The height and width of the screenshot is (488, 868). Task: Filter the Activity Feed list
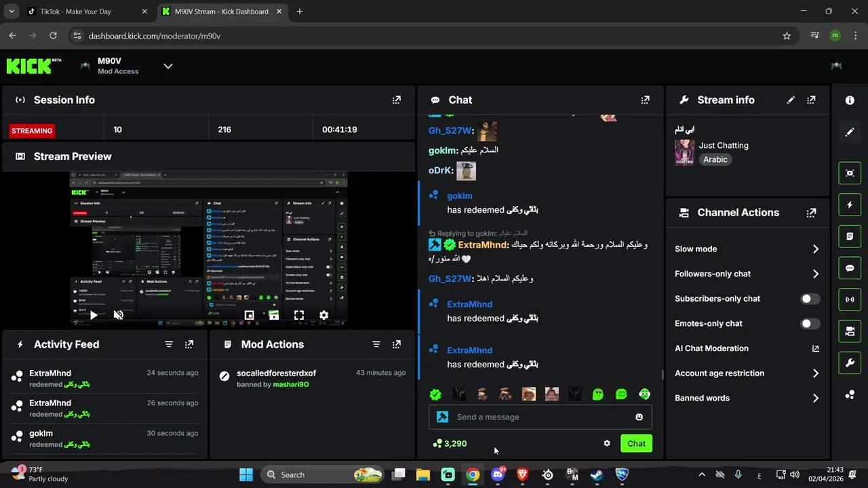pos(169,344)
